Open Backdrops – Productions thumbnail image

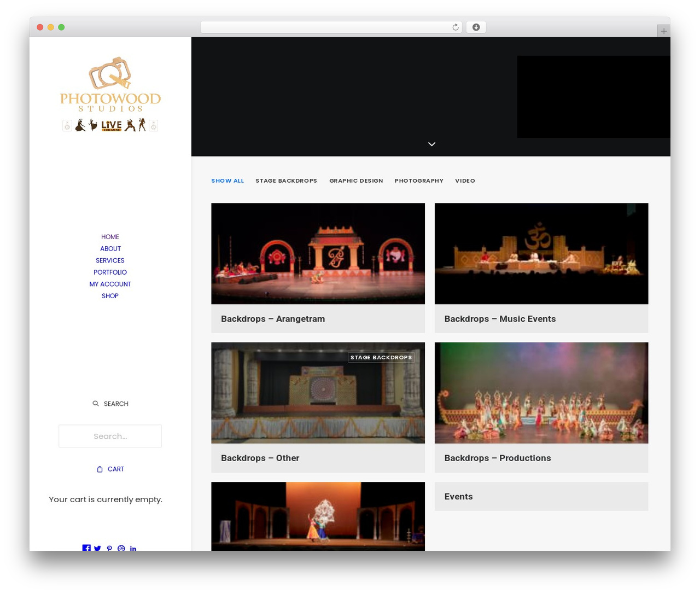coord(541,393)
